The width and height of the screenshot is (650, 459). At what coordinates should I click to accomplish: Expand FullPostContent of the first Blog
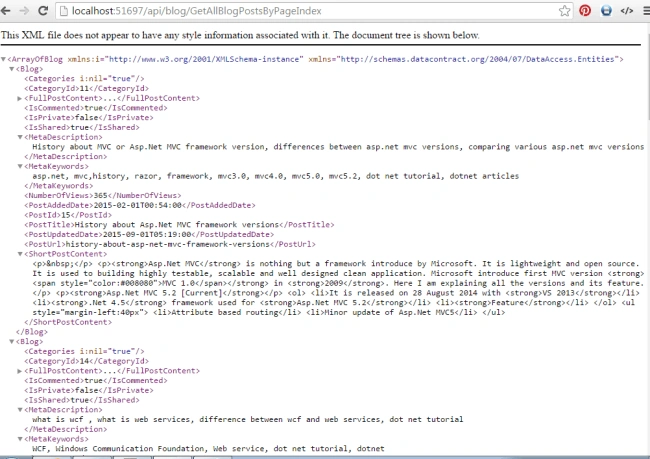(x=19, y=98)
